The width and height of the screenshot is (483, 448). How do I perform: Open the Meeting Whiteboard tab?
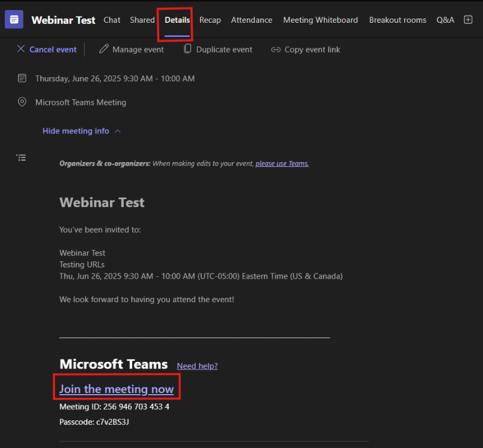(x=320, y=20)
